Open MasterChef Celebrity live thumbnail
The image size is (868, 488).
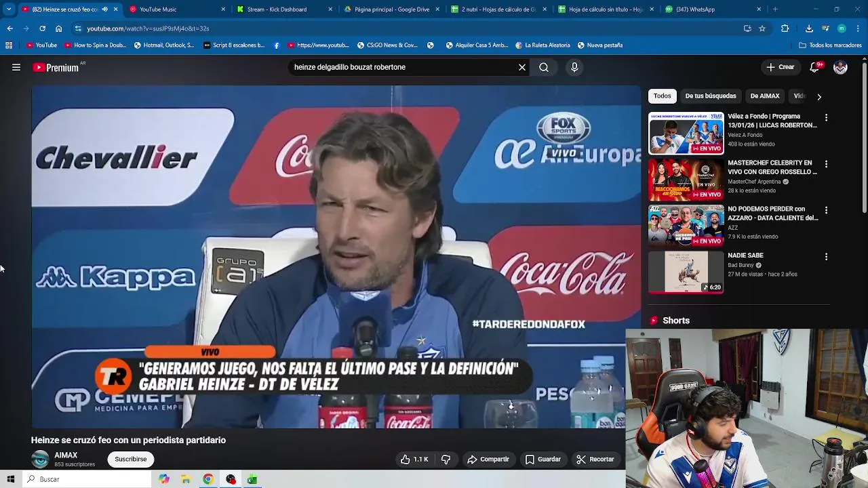click(x=686, y=180)
